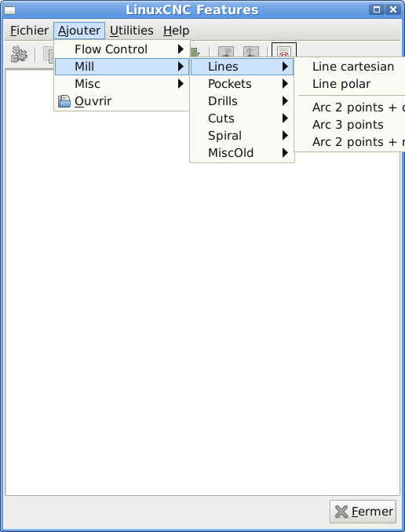Click the lifebuoy help toolbar icon
The image size is (405, 532).
tap(284, 50)
